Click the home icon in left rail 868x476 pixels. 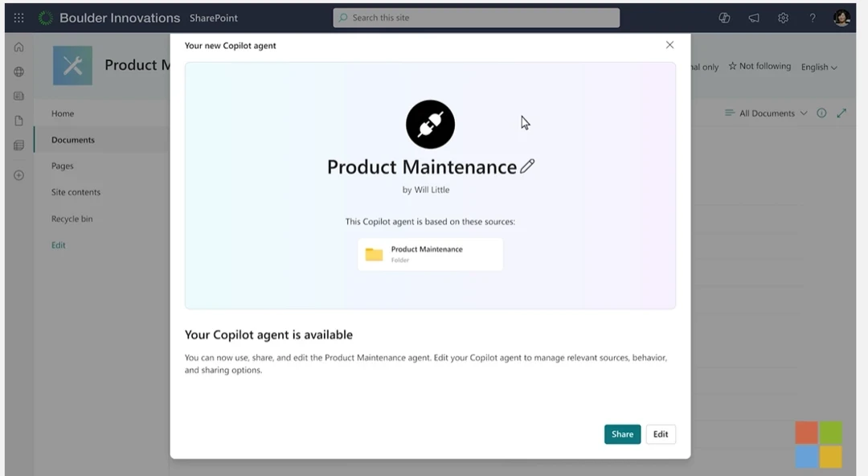[x=18, y=47]
